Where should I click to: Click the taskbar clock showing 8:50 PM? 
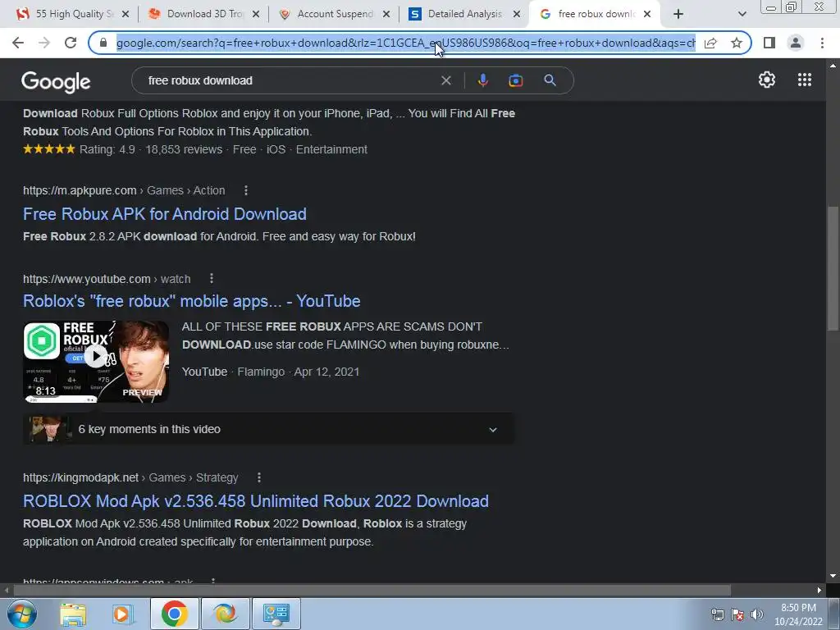click(798, 614)
